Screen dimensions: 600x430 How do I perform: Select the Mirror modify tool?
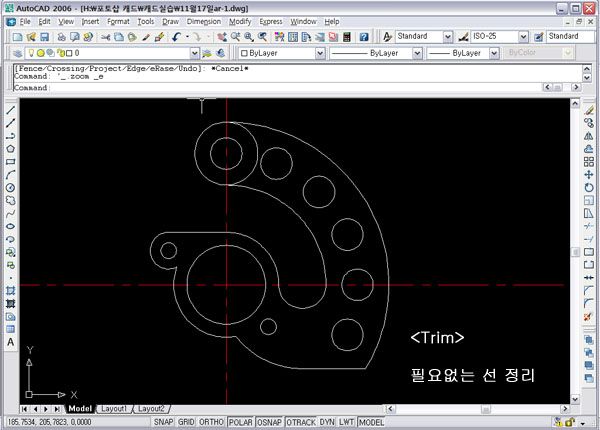pyautogui.click(x=589, y=136)
